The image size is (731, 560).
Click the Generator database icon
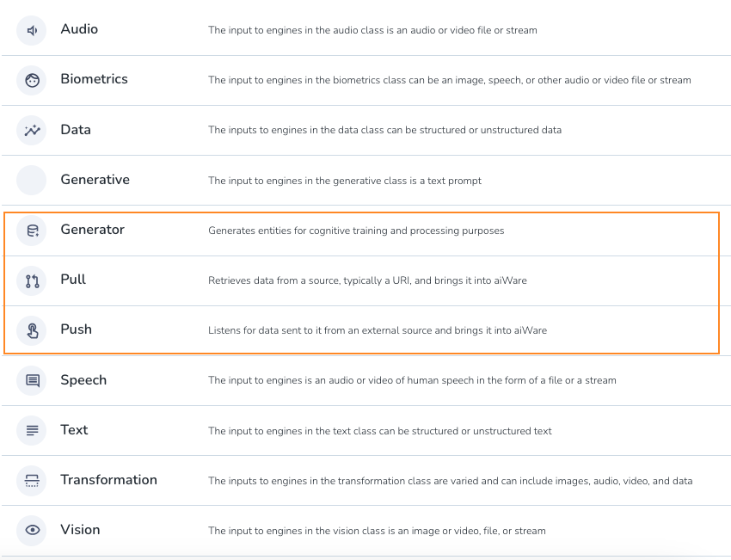click(x=32, y=231)
